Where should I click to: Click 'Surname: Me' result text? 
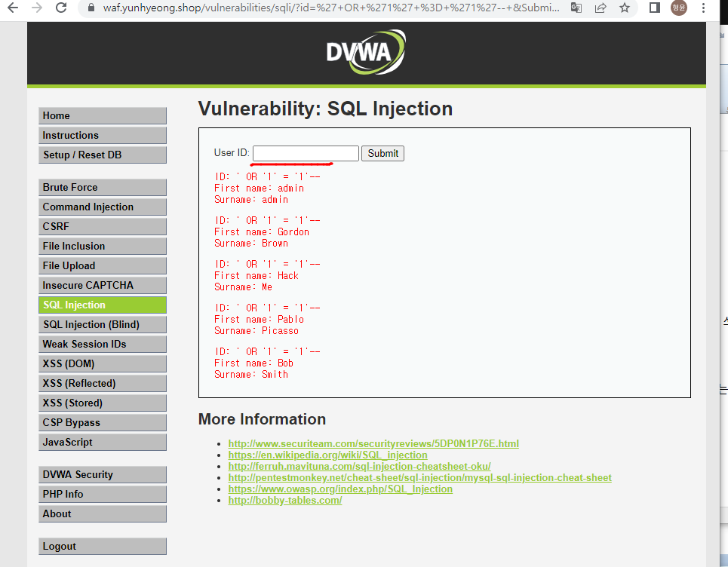pyautogui.click(x=243, y=287)
